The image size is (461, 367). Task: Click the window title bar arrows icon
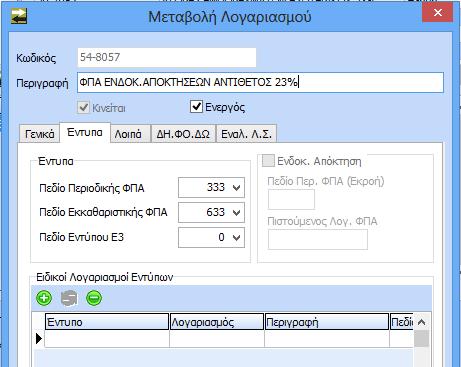tap(19, 17)
